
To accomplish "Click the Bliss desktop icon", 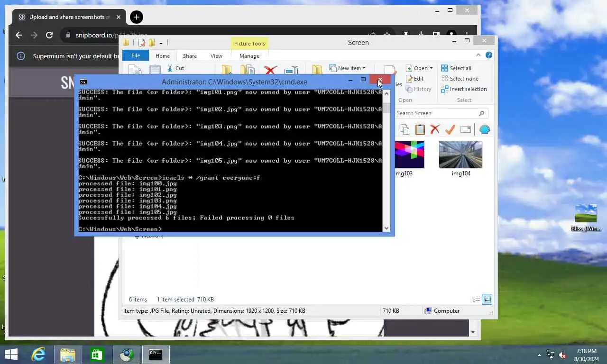I will tap(586, 218).
